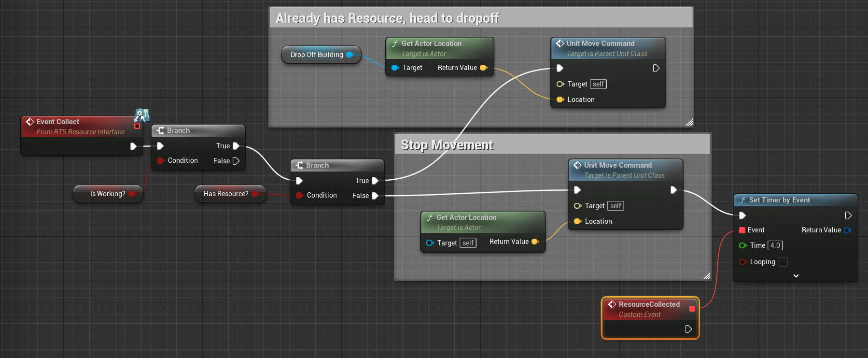The image size is (868, 358).
Task: Select the Has Resource? variable node
Action: [x=225, y=194]
